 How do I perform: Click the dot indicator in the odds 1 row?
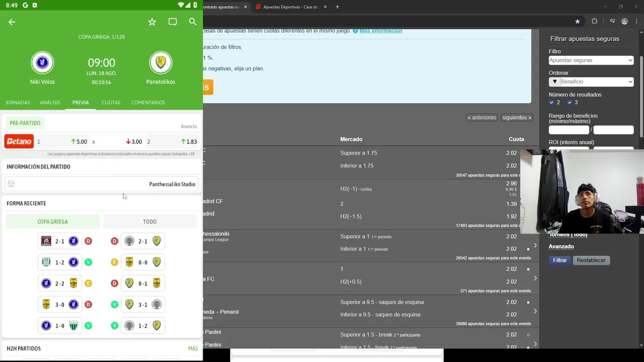(x=528, y=269)
